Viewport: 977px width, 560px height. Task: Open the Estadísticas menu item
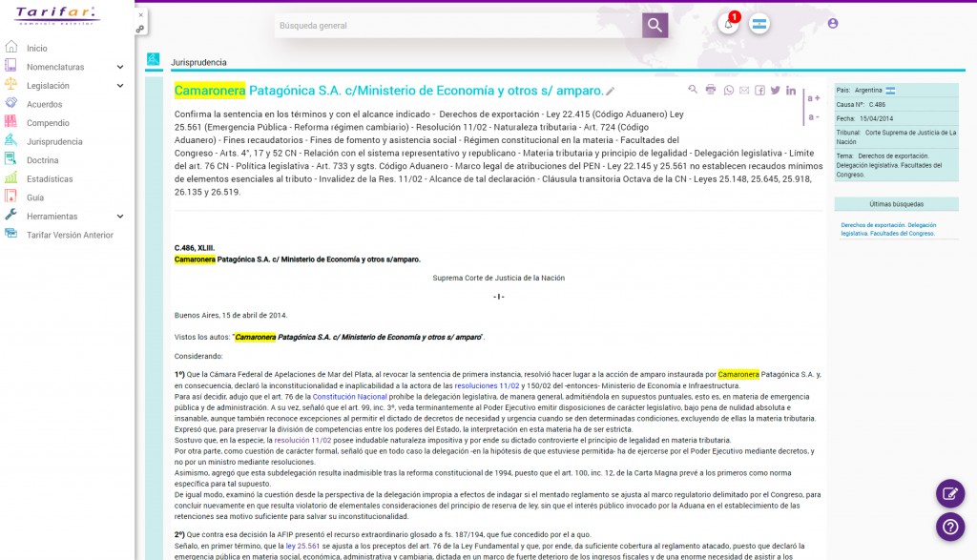tap(50, 178)
